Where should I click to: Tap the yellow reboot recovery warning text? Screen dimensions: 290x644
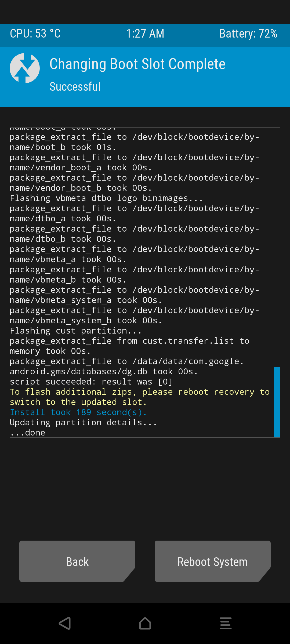(x=140, y=397)
